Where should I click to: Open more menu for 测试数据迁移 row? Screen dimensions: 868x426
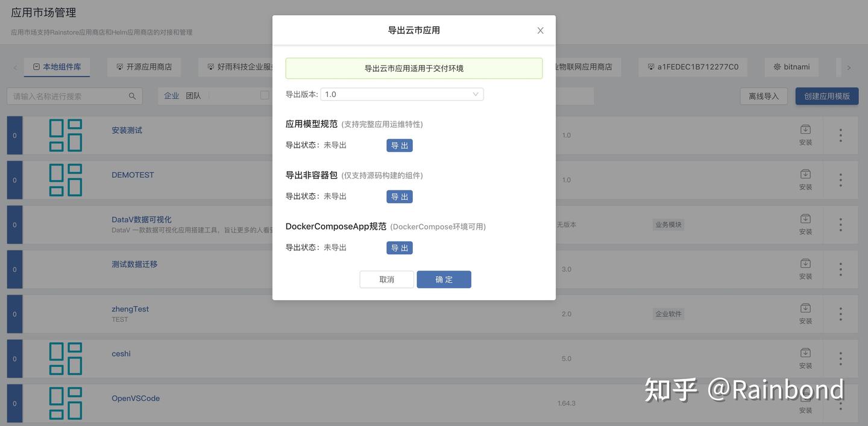point(840,269)
